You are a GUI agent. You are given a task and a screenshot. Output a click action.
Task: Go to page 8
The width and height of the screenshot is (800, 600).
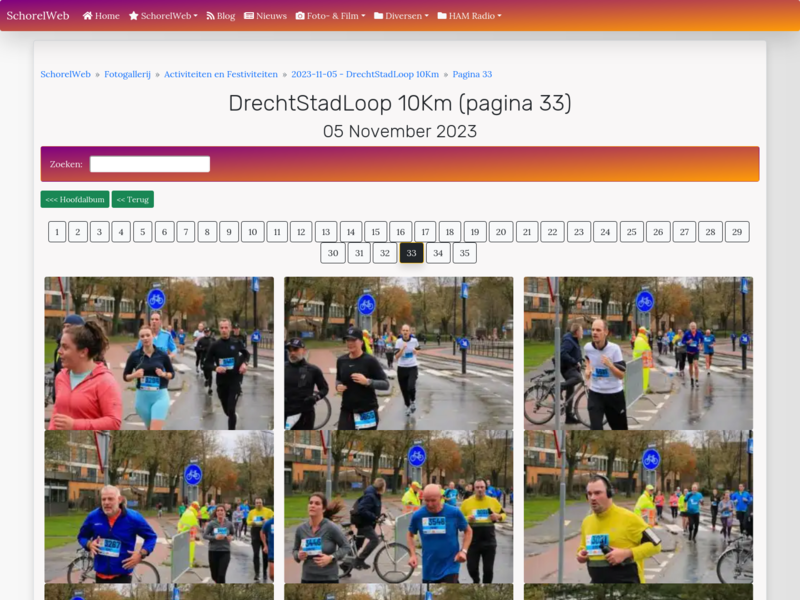tap(207, 232)
